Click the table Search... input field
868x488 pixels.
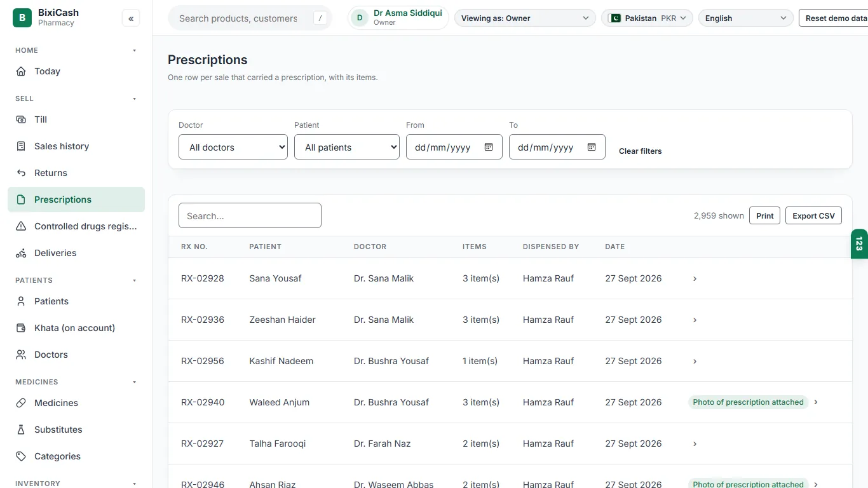coord(250,215)
